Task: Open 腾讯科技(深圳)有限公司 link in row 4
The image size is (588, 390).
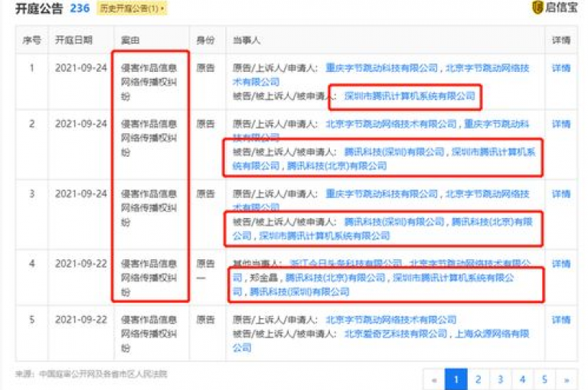Action: click(x=299, y=292)
